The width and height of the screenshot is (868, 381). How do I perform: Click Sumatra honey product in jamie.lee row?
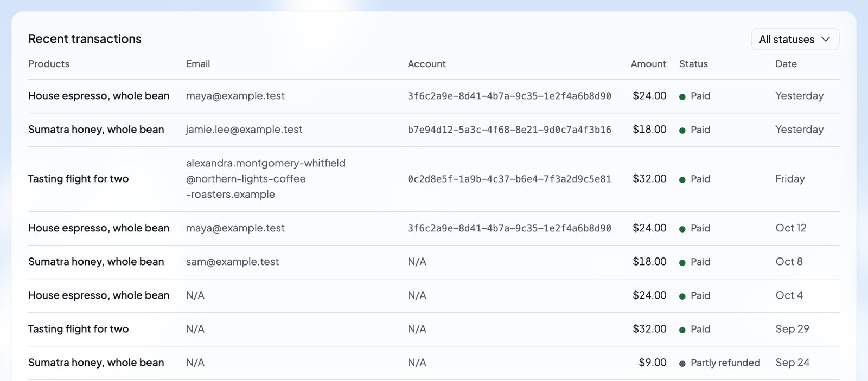click(x=96, y=130)
